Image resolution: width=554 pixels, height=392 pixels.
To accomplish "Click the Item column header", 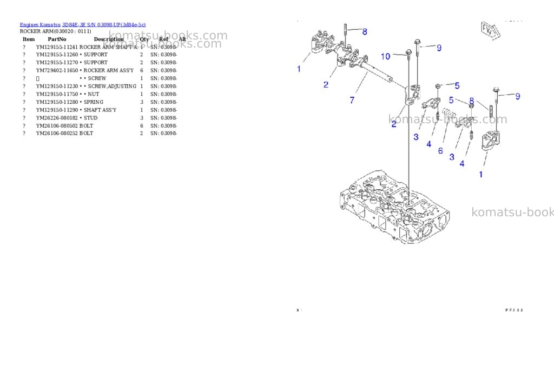I will click(29, 39).
